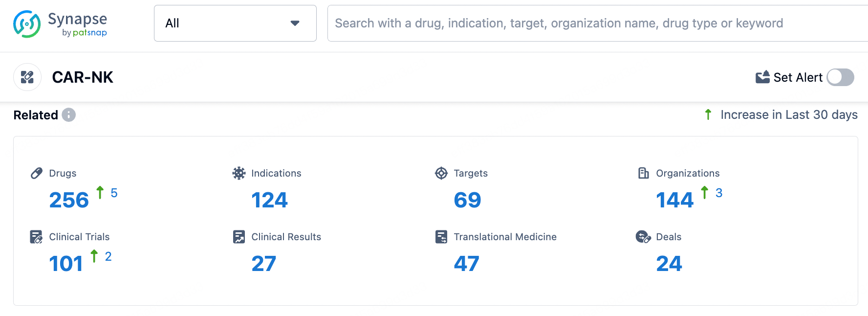This screenshot has height=316, width=868.
Task: Click the search input field
Action: (586, 23)
